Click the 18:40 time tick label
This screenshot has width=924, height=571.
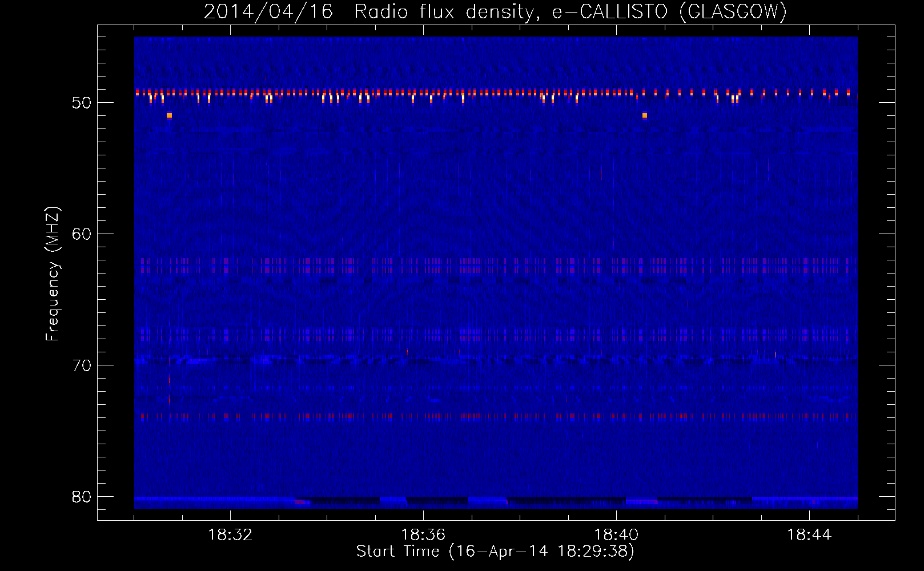pos(616,535)
